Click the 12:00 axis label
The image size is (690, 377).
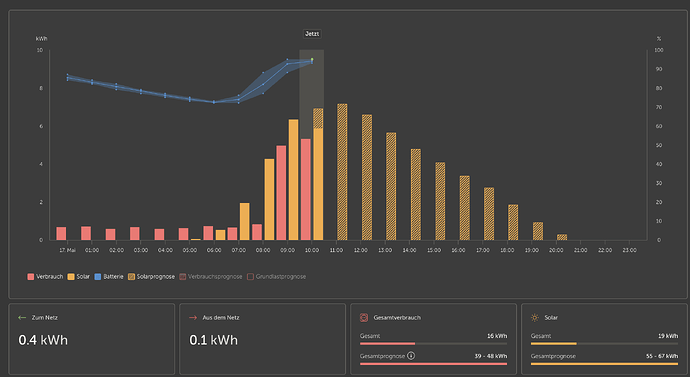click(361, 250)
